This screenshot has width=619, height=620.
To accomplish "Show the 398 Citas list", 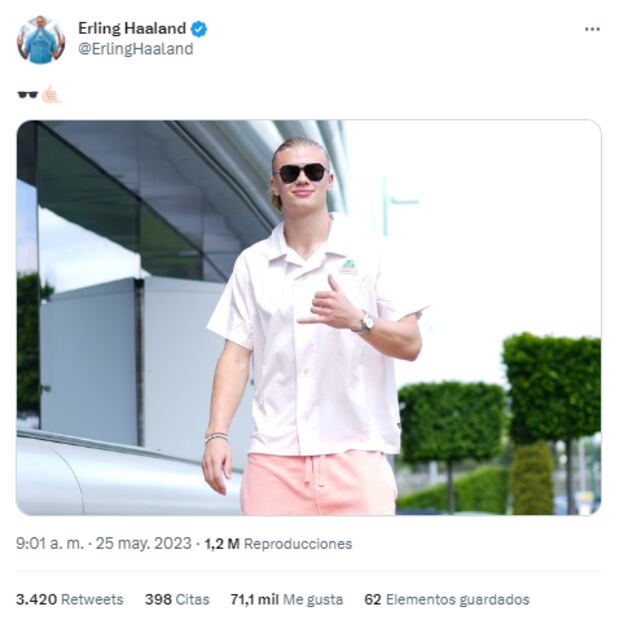I will pos(177,599).
